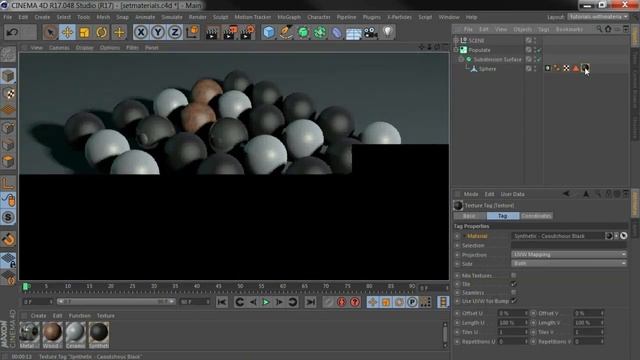The height and width of the screenshot is (360, 640).
Task: Add a Light object bulb icon
Action: pyautogui.click(x=387, y=32)
